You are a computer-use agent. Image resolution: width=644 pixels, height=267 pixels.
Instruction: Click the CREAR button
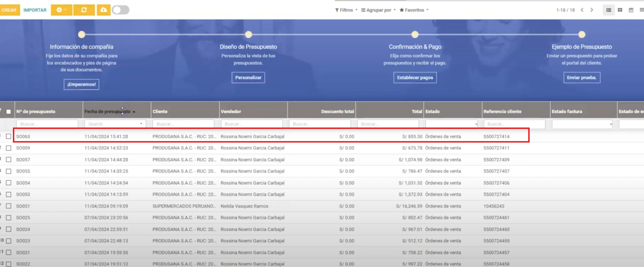[9, 10]
